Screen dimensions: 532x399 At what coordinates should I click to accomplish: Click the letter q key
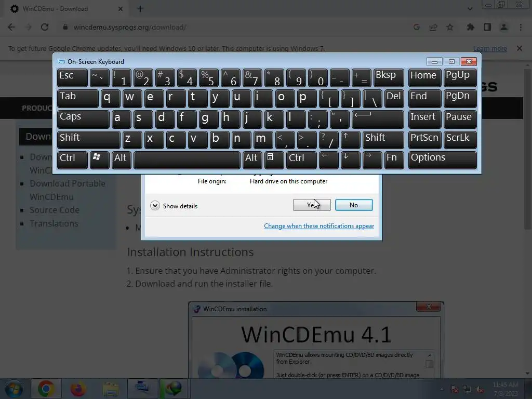point(110,98)
